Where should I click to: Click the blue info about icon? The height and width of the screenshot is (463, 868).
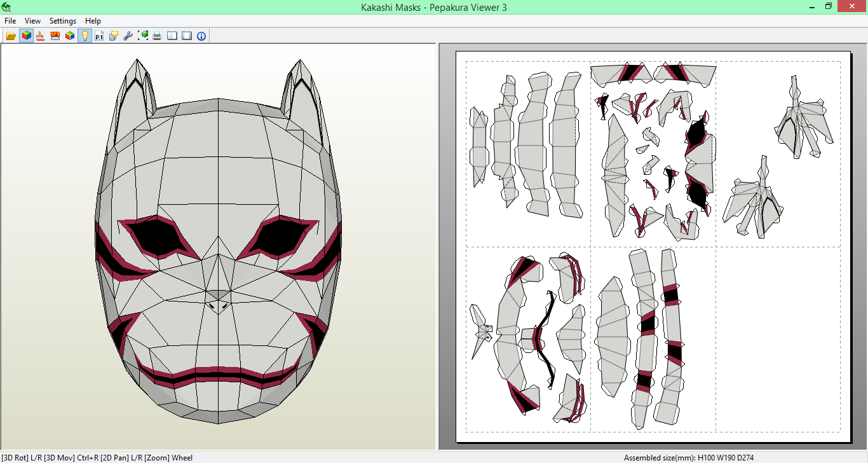point(201,36)
